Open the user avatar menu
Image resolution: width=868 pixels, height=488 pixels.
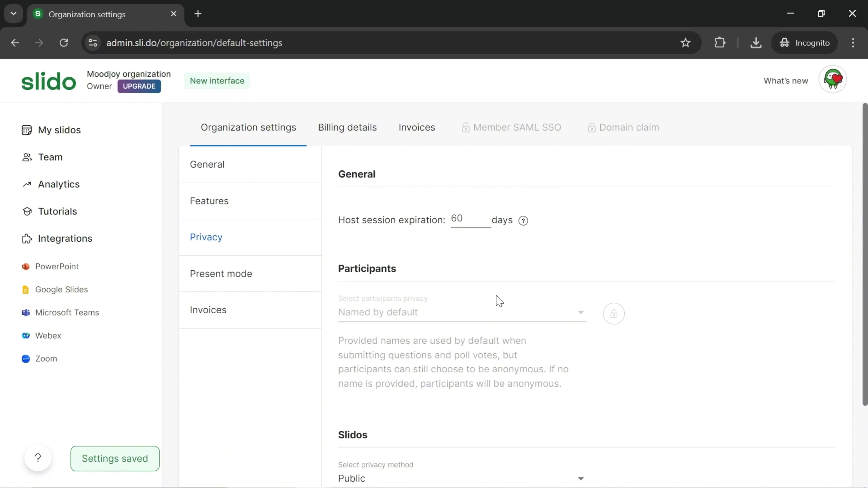[833, 80]
